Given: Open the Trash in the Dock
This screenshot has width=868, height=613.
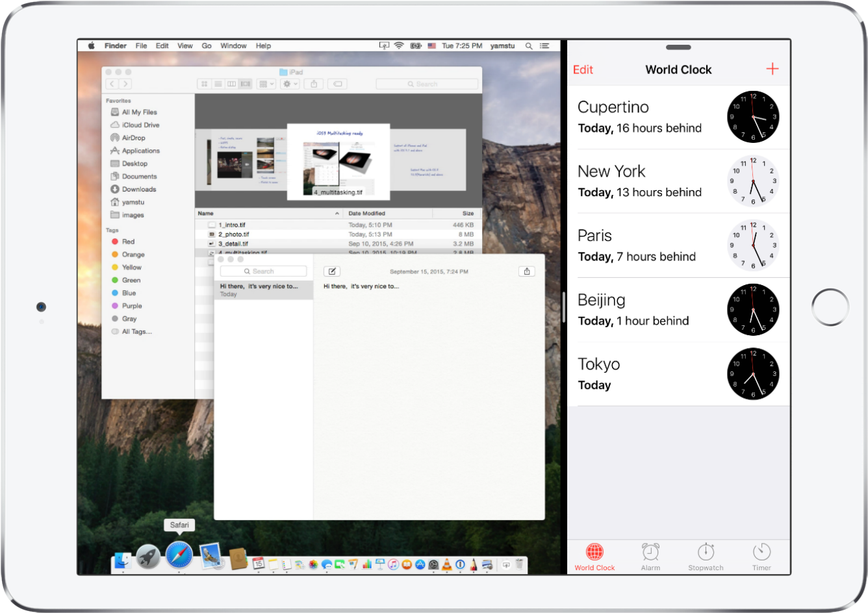Looking at the screenshot, I should coord(519,564).
